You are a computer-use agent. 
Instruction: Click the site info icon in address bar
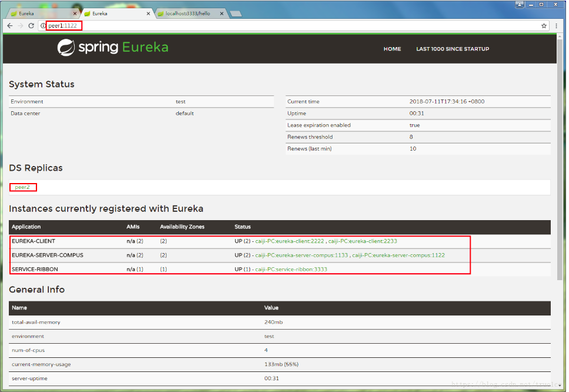click(x=43, y=26)
